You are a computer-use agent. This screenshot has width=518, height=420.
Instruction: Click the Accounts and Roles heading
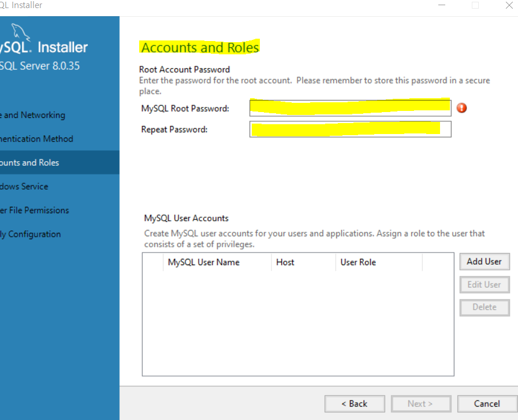click(x=200, y=47)
